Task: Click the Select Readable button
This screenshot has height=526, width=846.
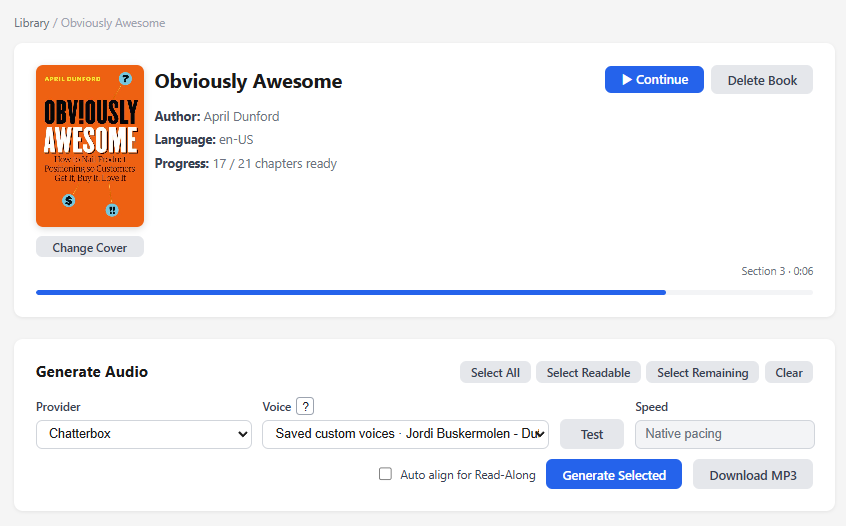Action: [x=588, y=372]
